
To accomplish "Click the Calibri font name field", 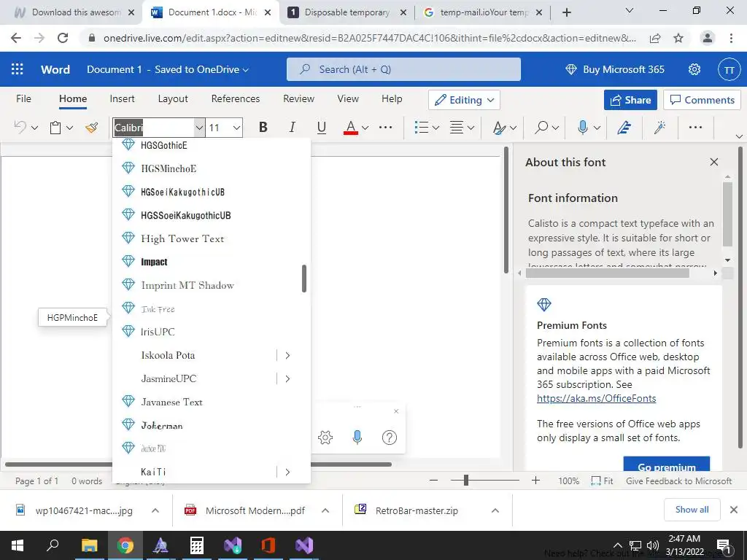I will coord(153,128).
